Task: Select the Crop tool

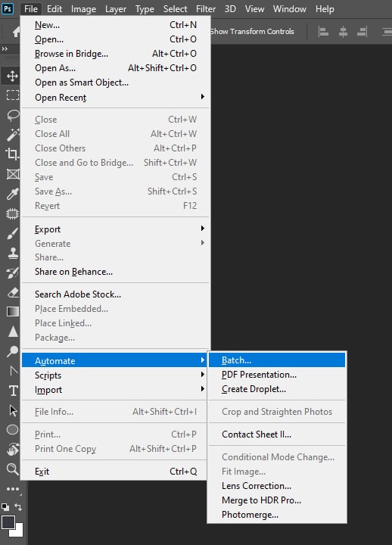Action: [13, 154]
